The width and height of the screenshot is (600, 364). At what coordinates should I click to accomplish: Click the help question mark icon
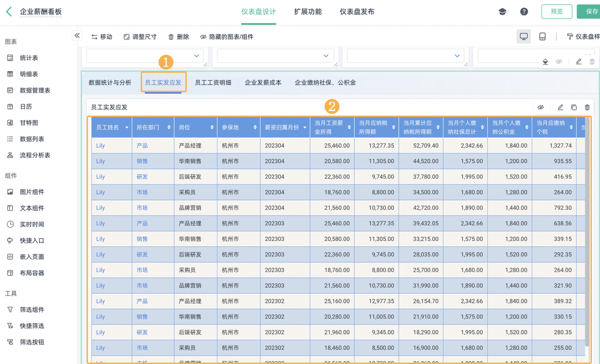coord(524,11)
